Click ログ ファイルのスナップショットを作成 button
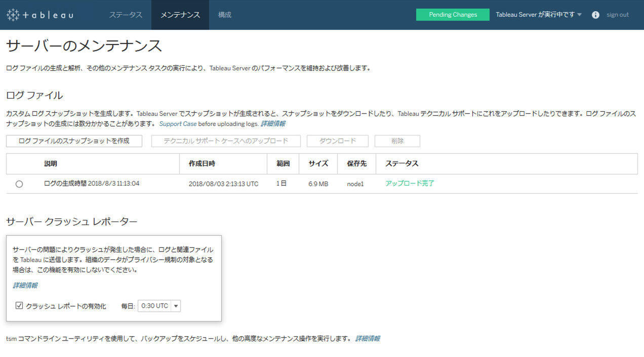644x357 pixels. (x=73, y=141)
